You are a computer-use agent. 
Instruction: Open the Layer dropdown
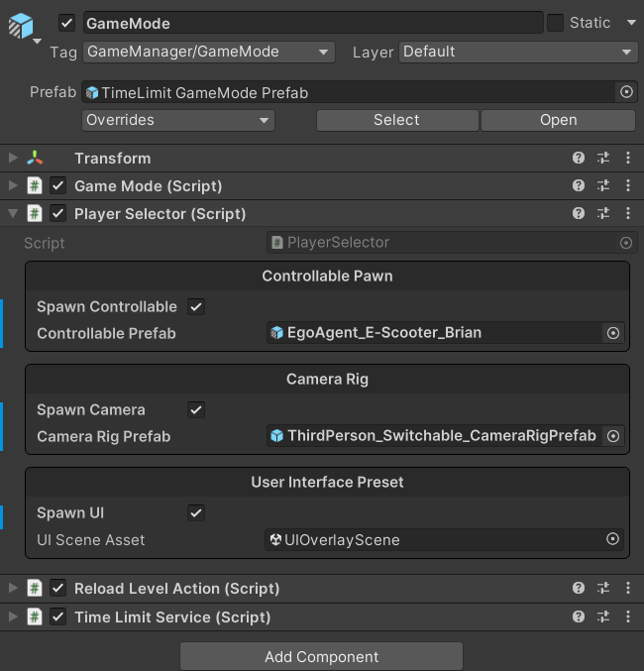518,53
